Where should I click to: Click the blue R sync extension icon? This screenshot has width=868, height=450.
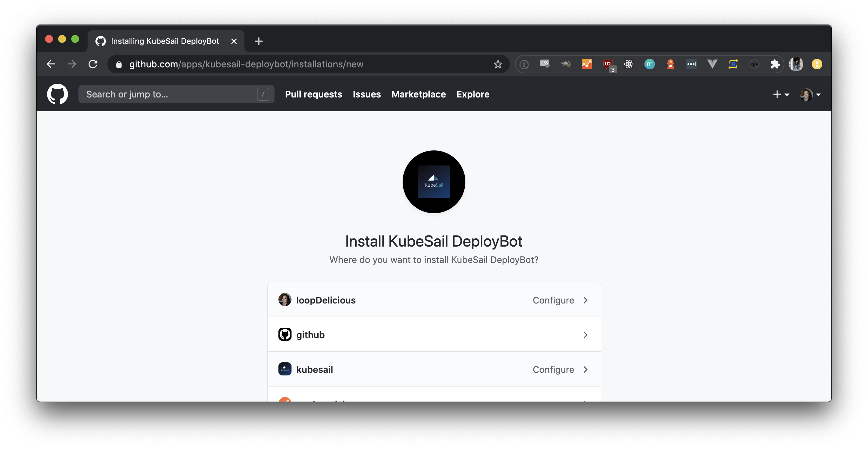click(733, 64)
